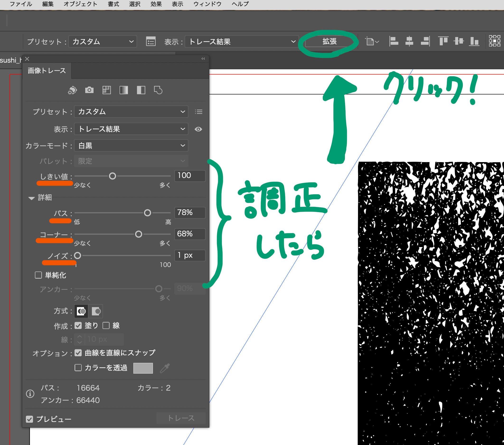Select the Outline preset icon
The height and width of the screenshot is (445, 504).
pos(158,90)
